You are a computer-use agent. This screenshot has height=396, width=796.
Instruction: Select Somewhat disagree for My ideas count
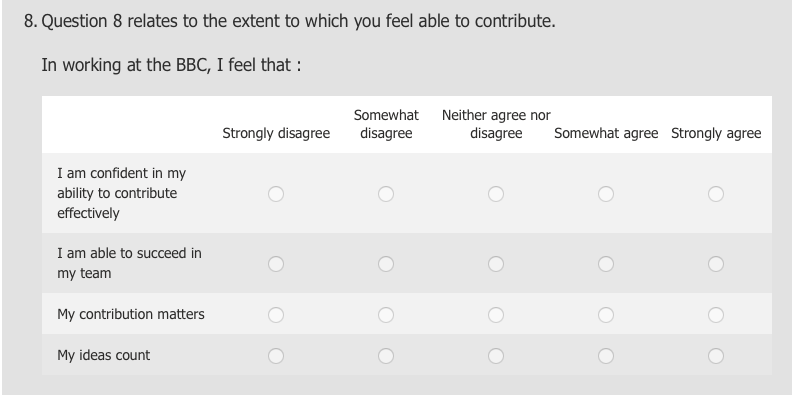click(x=386, y=356)
